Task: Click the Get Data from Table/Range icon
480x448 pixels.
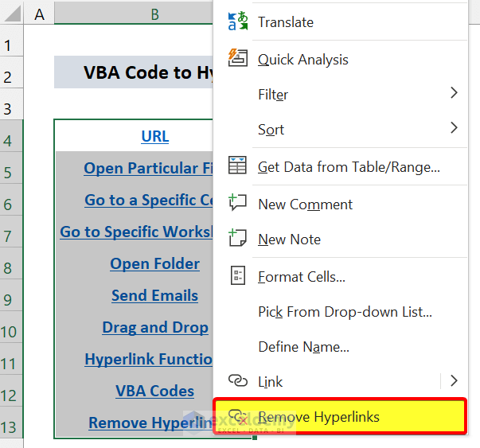Action: point(238,167)
